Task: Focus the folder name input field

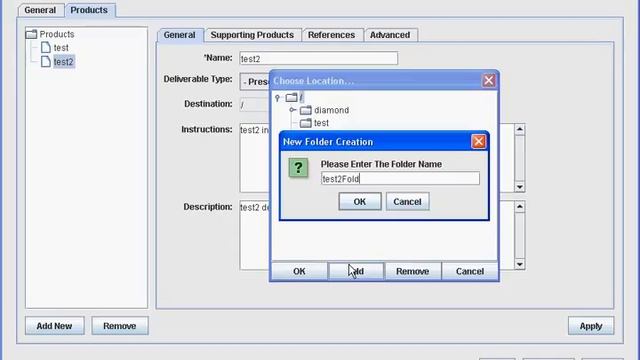Action: [400, 178]
